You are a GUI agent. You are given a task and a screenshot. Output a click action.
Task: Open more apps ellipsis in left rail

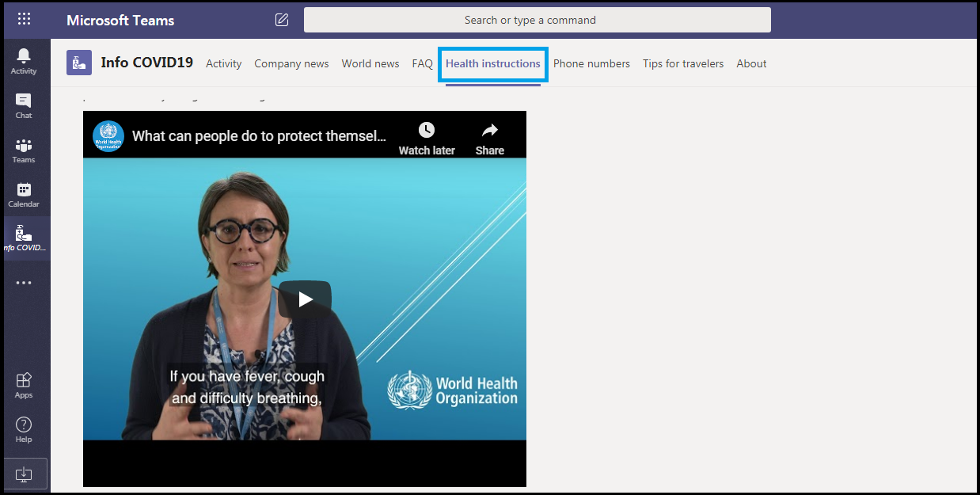(24, 283)
